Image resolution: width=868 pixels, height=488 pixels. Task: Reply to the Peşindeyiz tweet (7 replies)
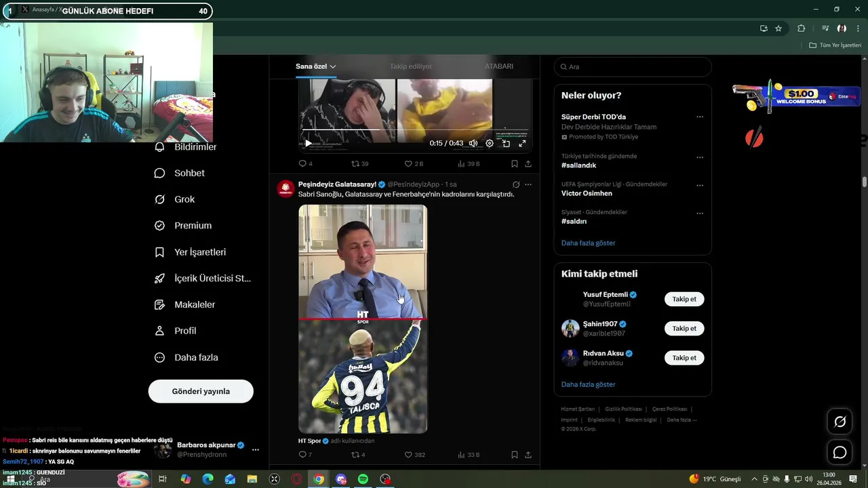point(305,455)
